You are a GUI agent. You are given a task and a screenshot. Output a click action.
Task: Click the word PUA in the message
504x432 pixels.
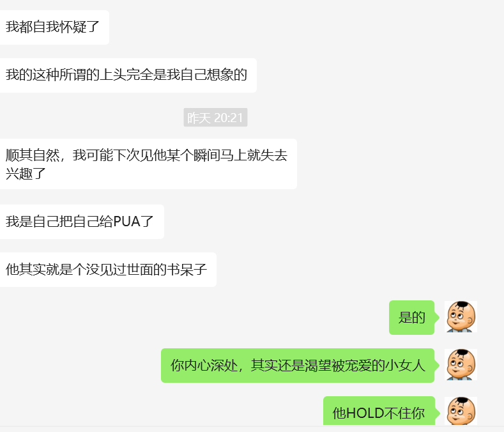pos(127,222)
